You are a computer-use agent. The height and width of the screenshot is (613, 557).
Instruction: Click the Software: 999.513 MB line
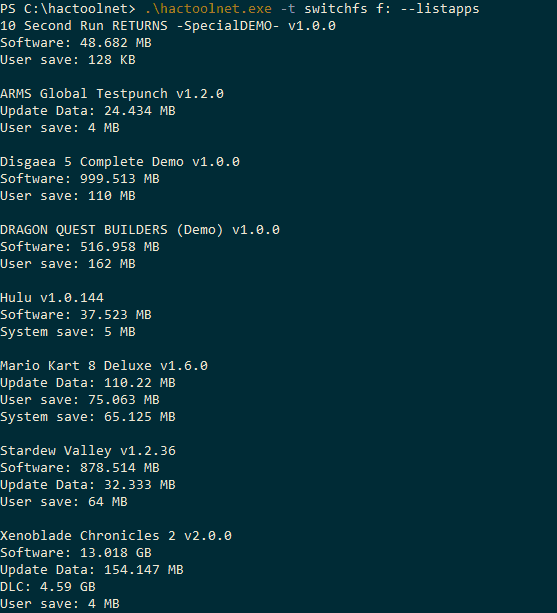pos(80,179)
